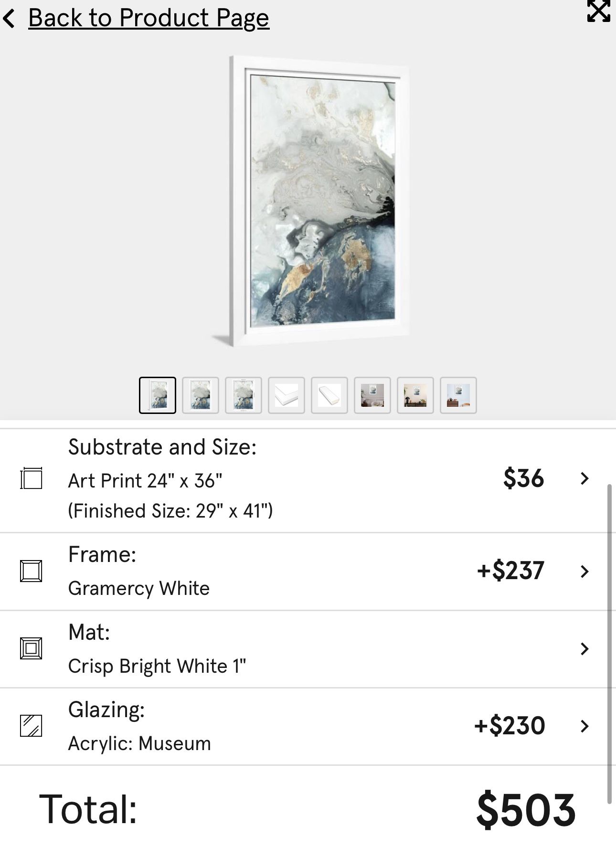The width and height of the screenshot is (616, 847).
Task: Expand the Glazing options chevron
Action: pos(584,726)
